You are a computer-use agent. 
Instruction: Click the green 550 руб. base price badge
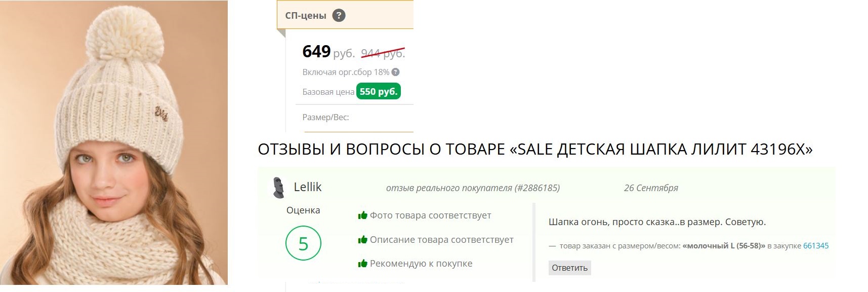click(x=379, y=92)
